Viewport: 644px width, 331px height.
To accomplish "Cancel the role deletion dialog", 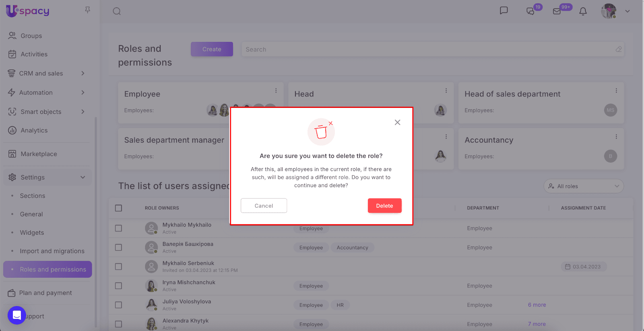I will coord(264,206).
